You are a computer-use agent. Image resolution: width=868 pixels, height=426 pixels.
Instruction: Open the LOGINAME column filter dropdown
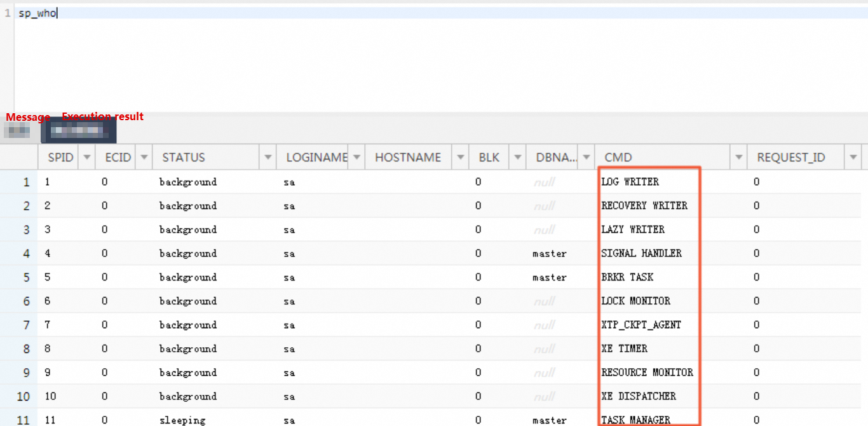[x=356, y=157]
